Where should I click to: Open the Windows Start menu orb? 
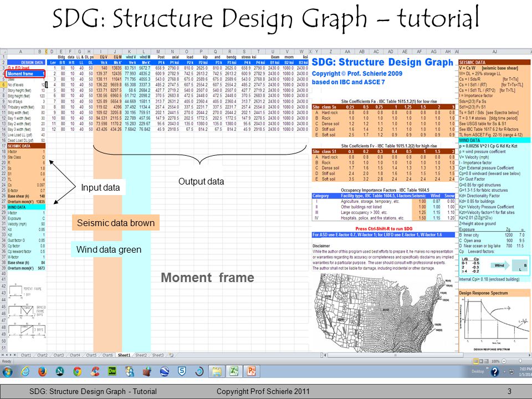tap(7, 372)
